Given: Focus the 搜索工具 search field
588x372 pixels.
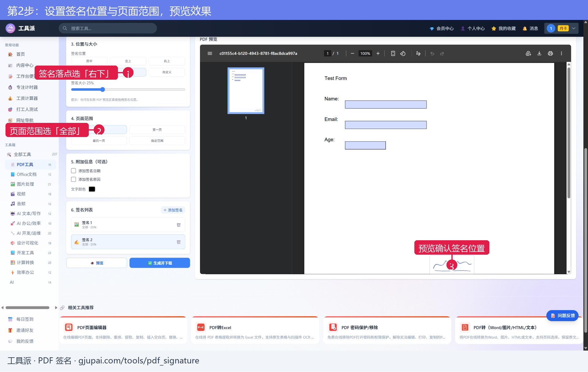Looking at the screenshot, I should point(108,28).
